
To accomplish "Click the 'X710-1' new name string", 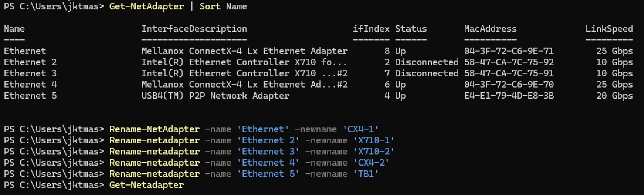I will click(x=374, y=140).
